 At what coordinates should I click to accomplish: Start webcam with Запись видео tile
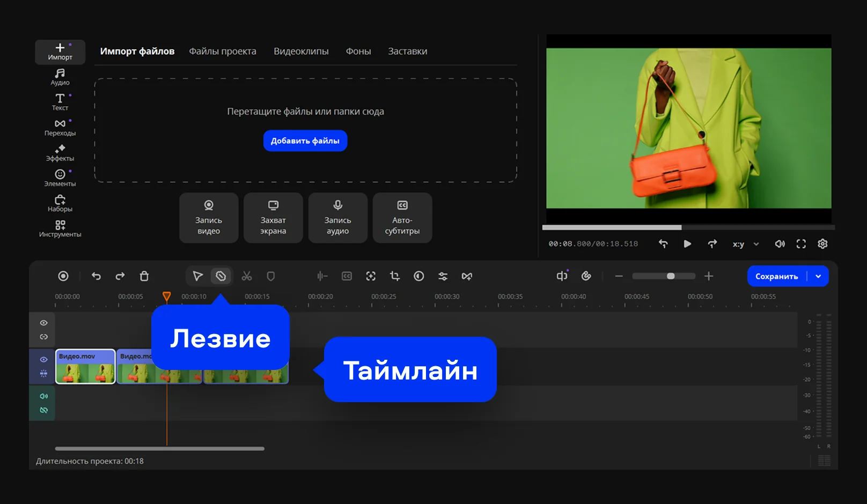[209, 218]
